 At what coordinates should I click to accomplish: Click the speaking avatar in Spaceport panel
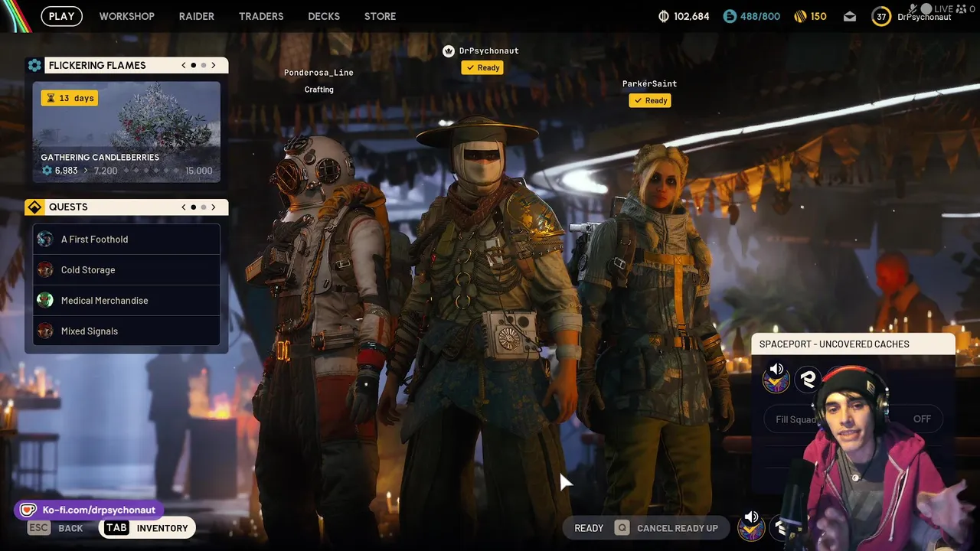(x=776, y=377)
